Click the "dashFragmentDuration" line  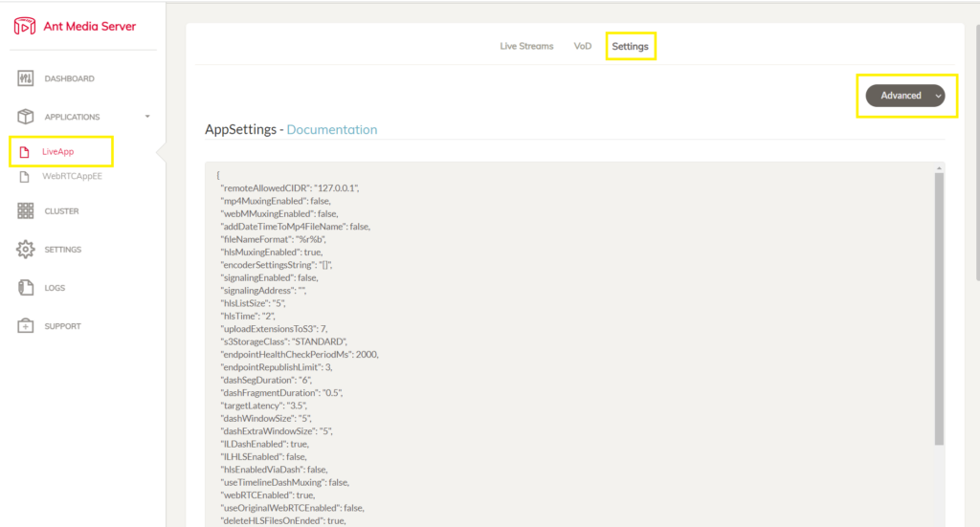tap(282, 393)
